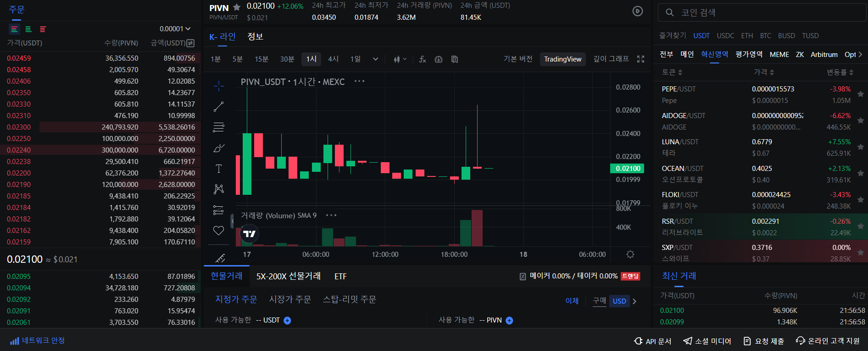
Task: Toggle favorite star for RSR/USDT
Action: 861,226
